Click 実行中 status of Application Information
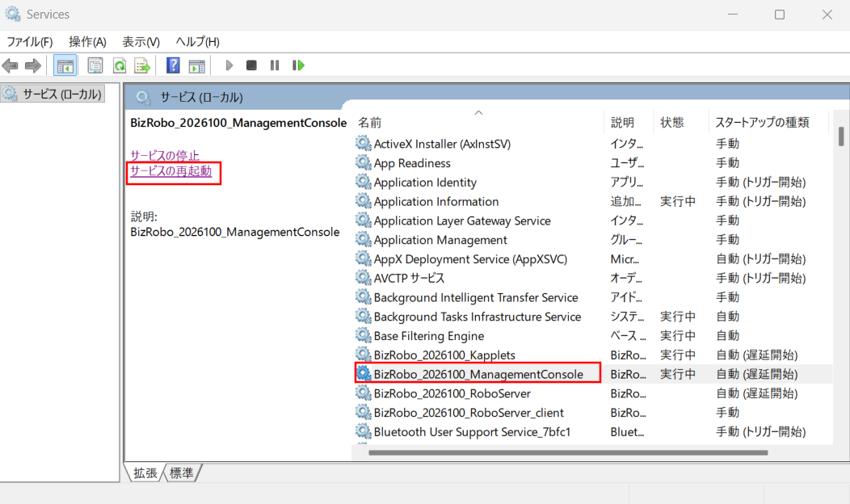 [x=678, y=201]
